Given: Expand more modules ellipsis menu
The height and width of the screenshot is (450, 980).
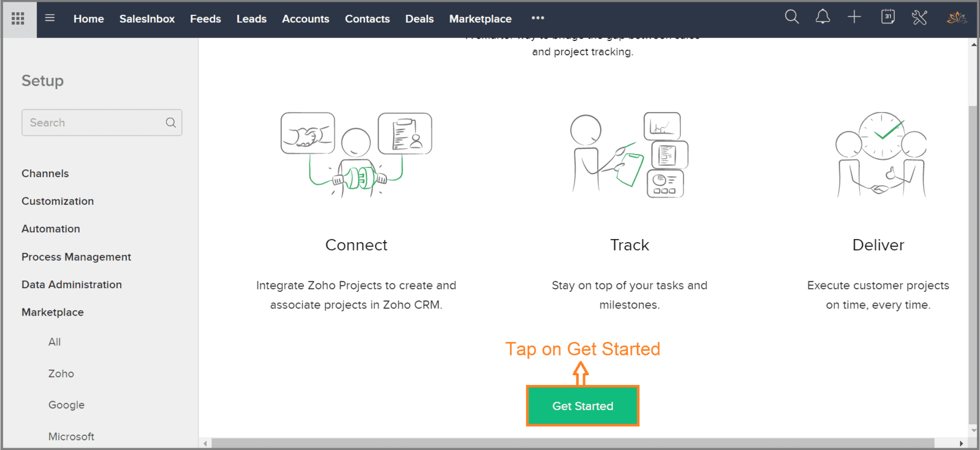Looking at the screenshot, I should (538, 18).
